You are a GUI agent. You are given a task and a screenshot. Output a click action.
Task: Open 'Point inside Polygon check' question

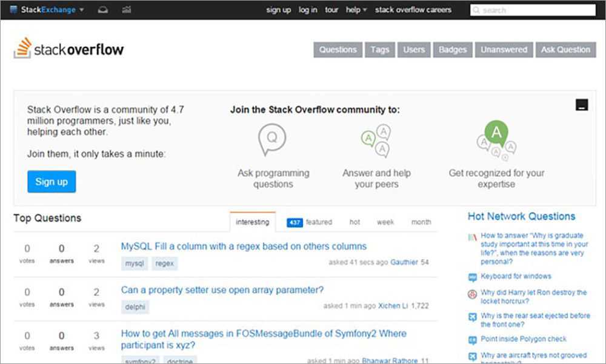point(524,339)
